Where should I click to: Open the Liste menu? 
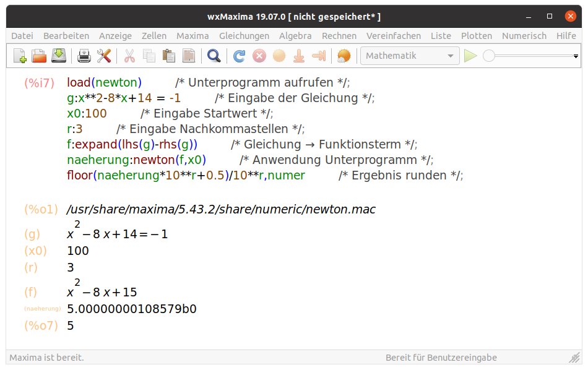(441, 36)
